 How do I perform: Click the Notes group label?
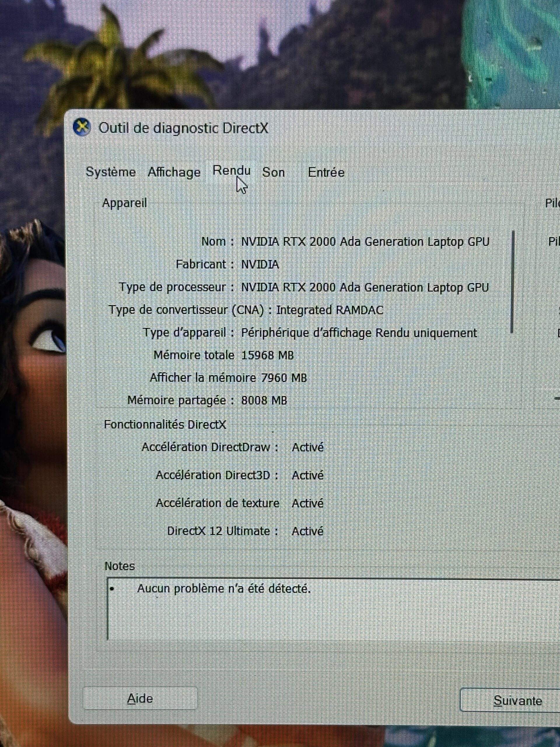coord(120,566)
